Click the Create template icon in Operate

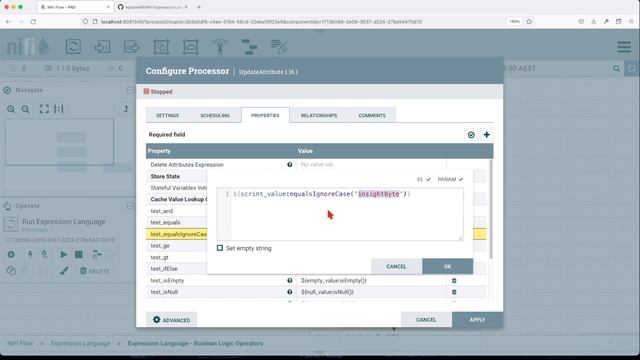click(x=97, y=254)
